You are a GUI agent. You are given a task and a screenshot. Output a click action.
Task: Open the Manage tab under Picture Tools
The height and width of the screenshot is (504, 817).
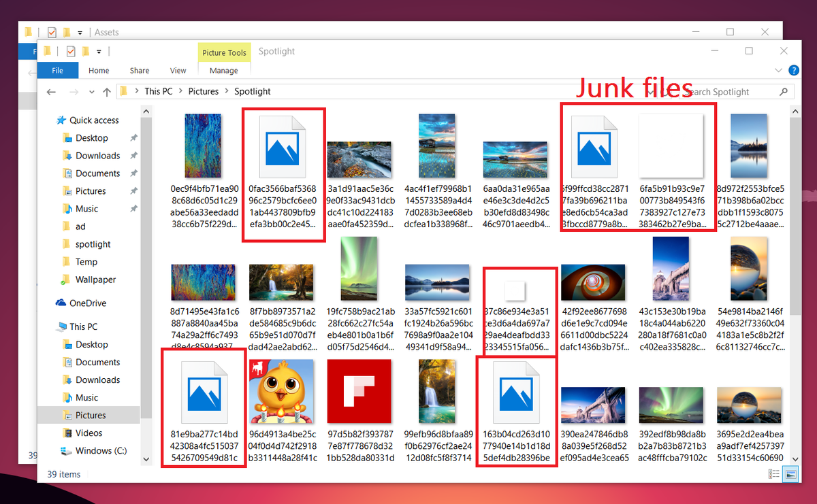pyautogui.click(x=223, y=70)
